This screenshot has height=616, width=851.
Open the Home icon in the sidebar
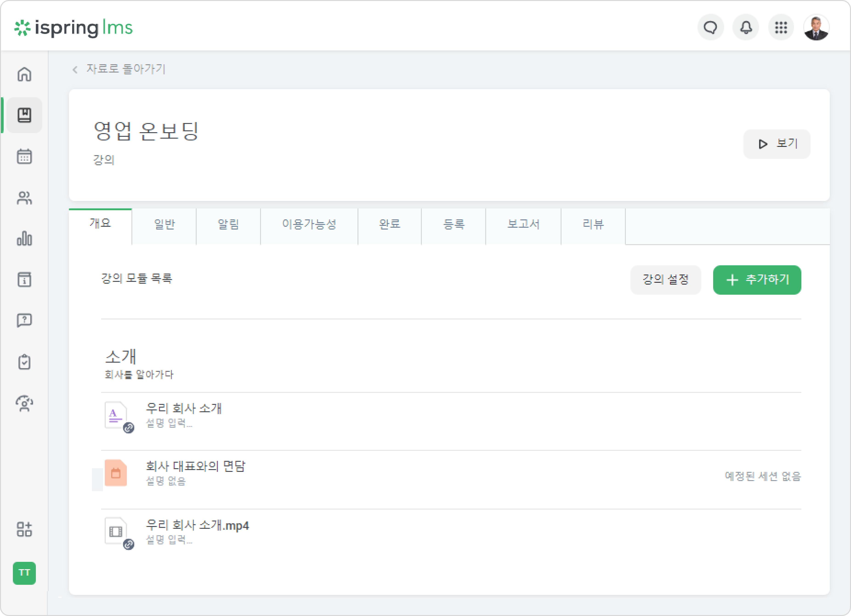tap(24, 74)
